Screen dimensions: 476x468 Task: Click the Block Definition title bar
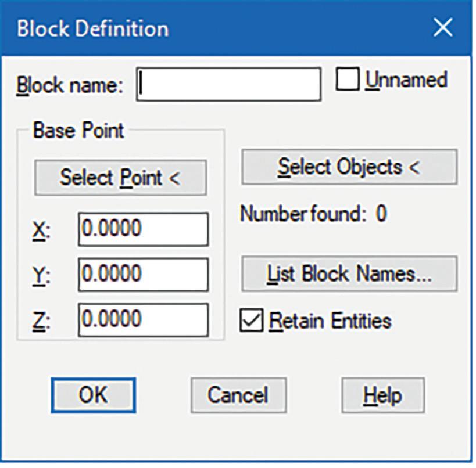[203, 28]
